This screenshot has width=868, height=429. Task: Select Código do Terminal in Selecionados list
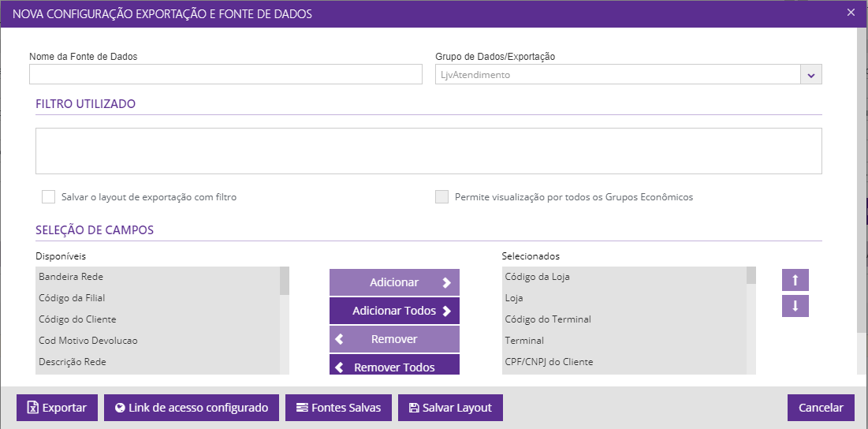point(548,319)
